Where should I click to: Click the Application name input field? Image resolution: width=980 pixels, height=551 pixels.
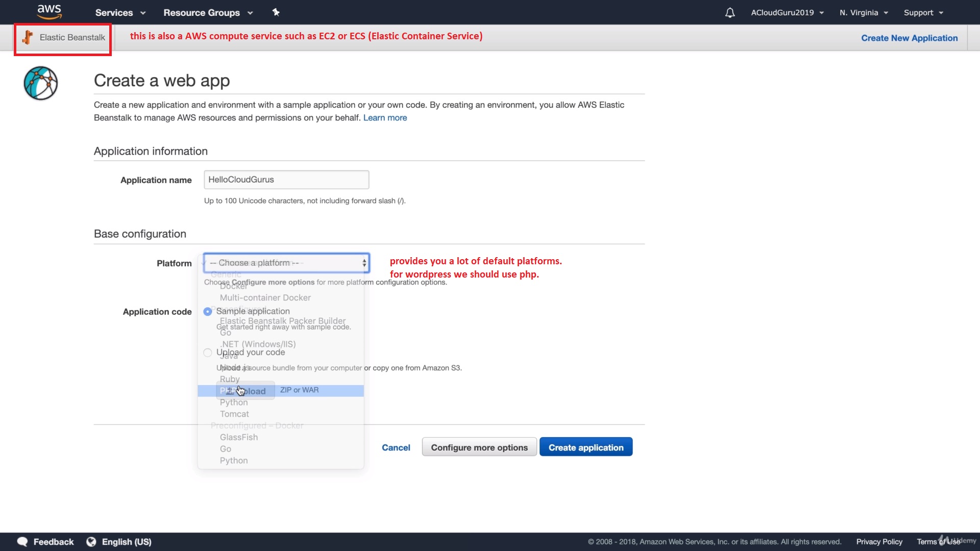[x=286, y=180]
